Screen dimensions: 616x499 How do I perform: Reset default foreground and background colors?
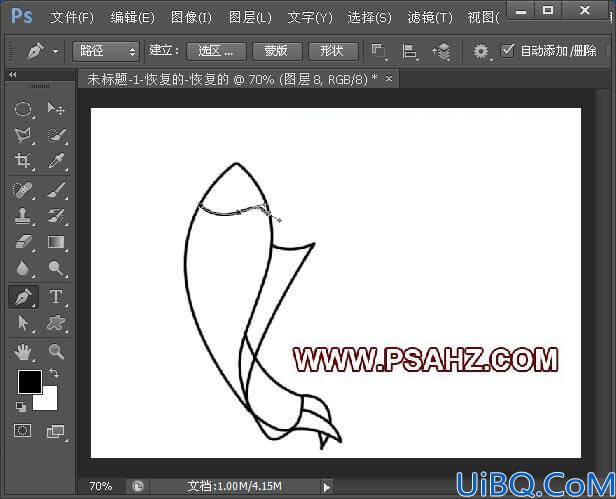[21, 407]
